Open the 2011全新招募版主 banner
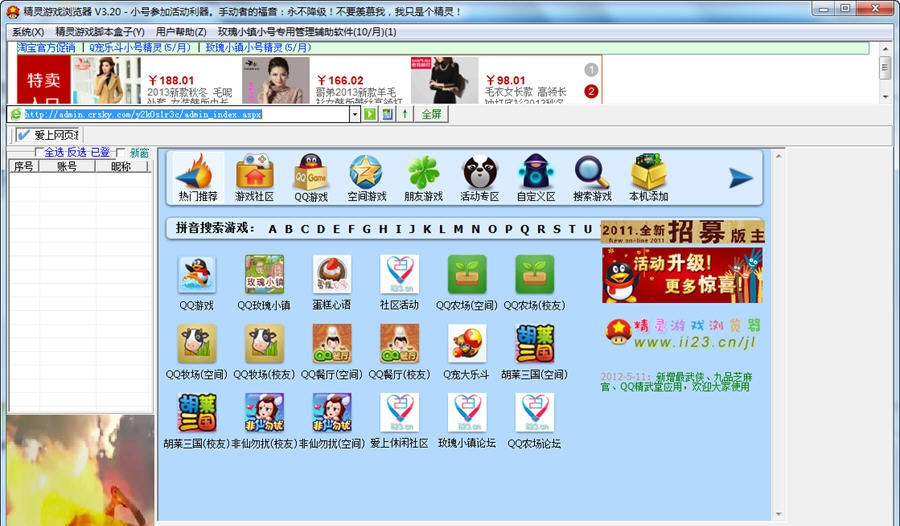This screenshot has height=526, width=900. tap(682, 232)
